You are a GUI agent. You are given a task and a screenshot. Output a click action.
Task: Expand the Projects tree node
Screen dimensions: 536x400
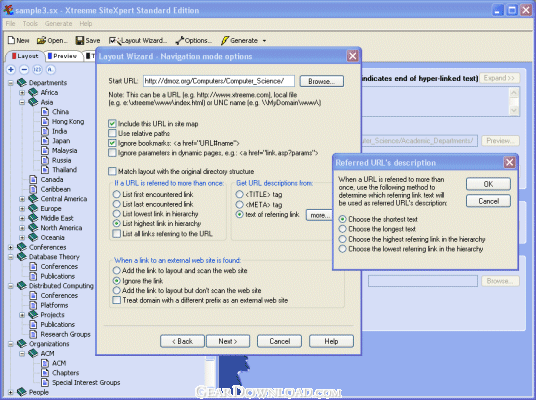[22, 315]
